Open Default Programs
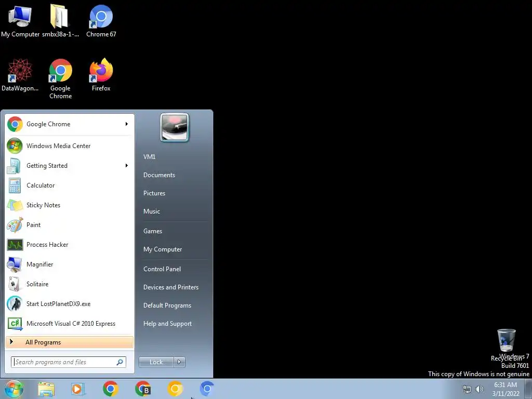532x399 pixels. click(167, 305)
